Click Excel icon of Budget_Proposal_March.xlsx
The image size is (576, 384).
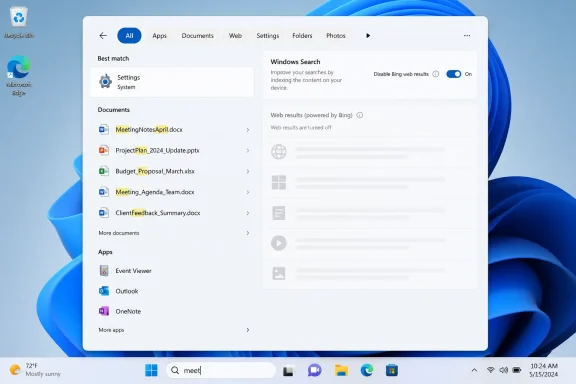104,171
